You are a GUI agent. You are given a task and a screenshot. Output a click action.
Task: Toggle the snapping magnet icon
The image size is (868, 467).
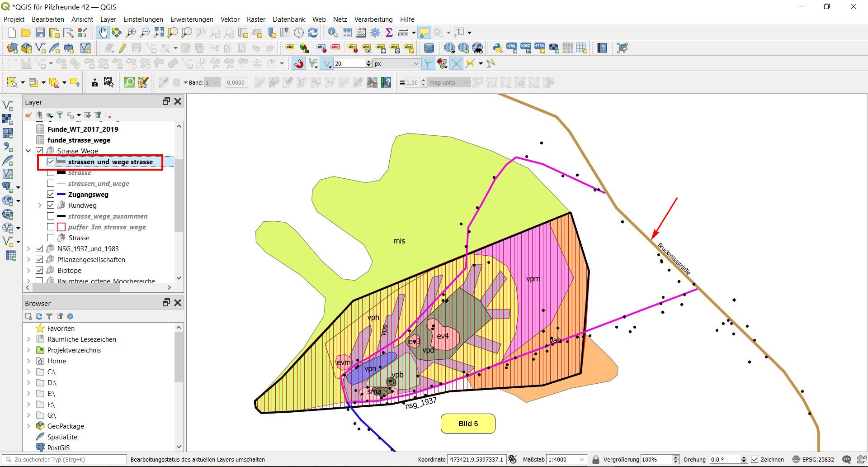298,64
